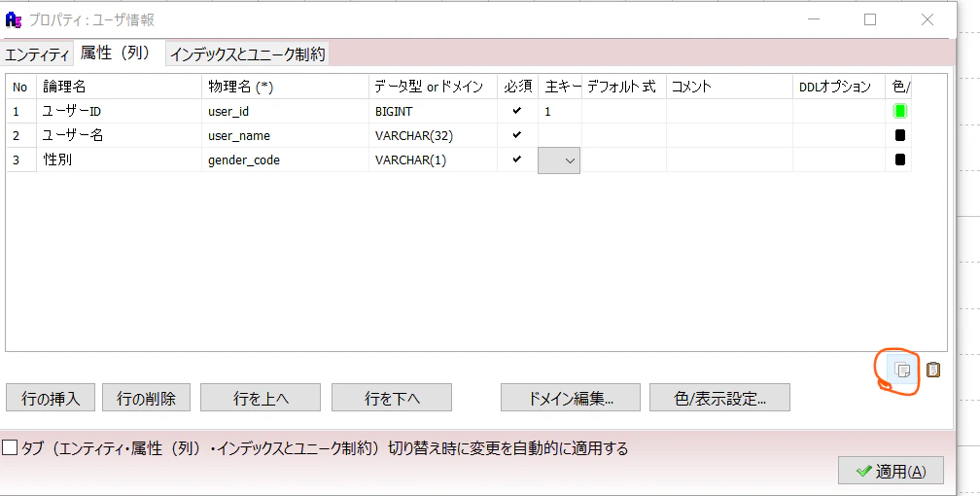980x496 pixels.
Task: Click the 必須 column header
Action: click(x=517, y=87)
